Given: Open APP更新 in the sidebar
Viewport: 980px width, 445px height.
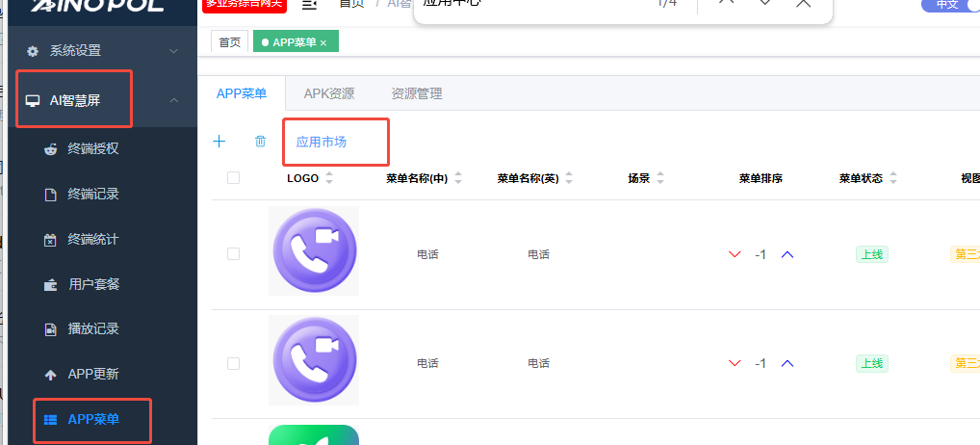Looking at the screenshot, I should 92,374.
